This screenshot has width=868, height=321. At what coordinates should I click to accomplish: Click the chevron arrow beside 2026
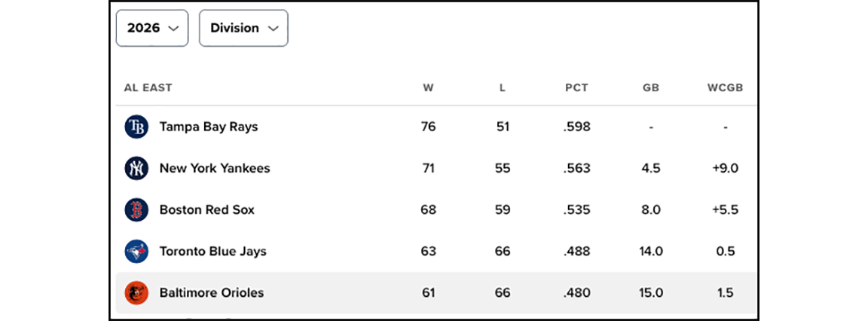pyautogui.click(x=173, y=29)
